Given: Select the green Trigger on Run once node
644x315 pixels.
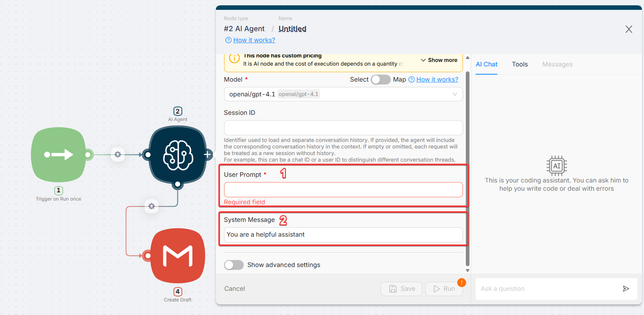Looking at the screenshot, I should (x=59, y=155).
